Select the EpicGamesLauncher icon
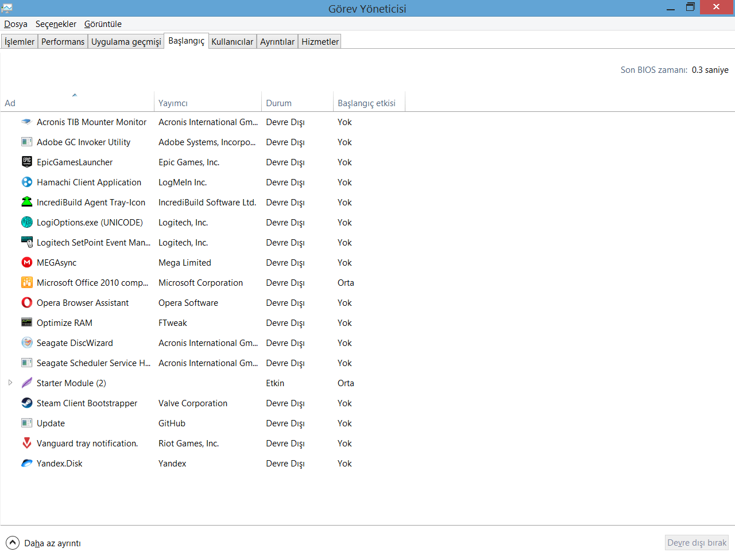This screenshot has width=735, height=560. click(x=26, y=162)
